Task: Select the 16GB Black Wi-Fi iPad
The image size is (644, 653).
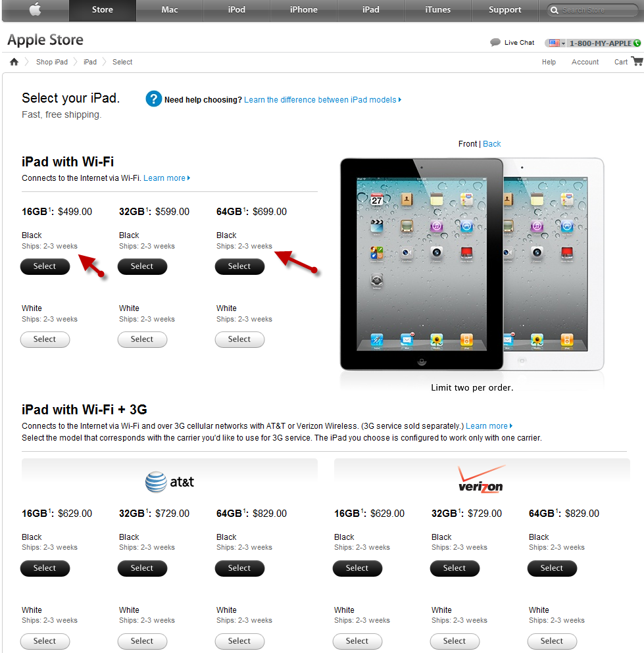Action: click(x=45, y=266)
